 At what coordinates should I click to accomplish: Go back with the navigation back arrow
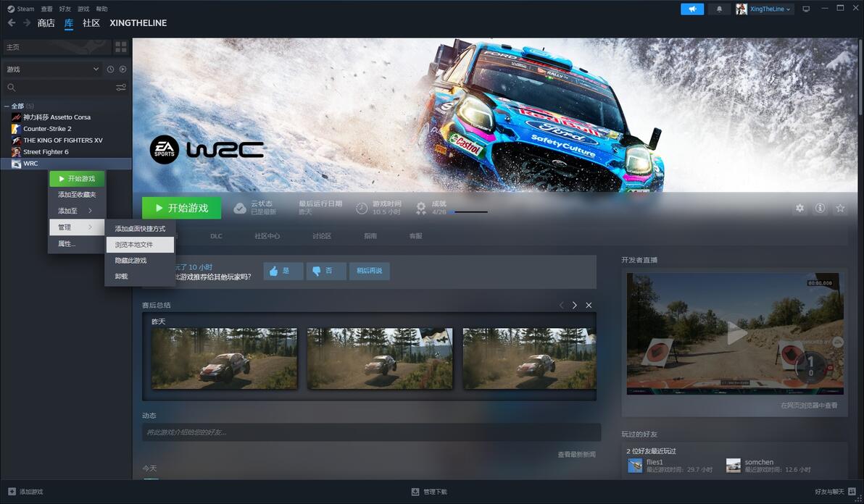[x=12, y=22]
